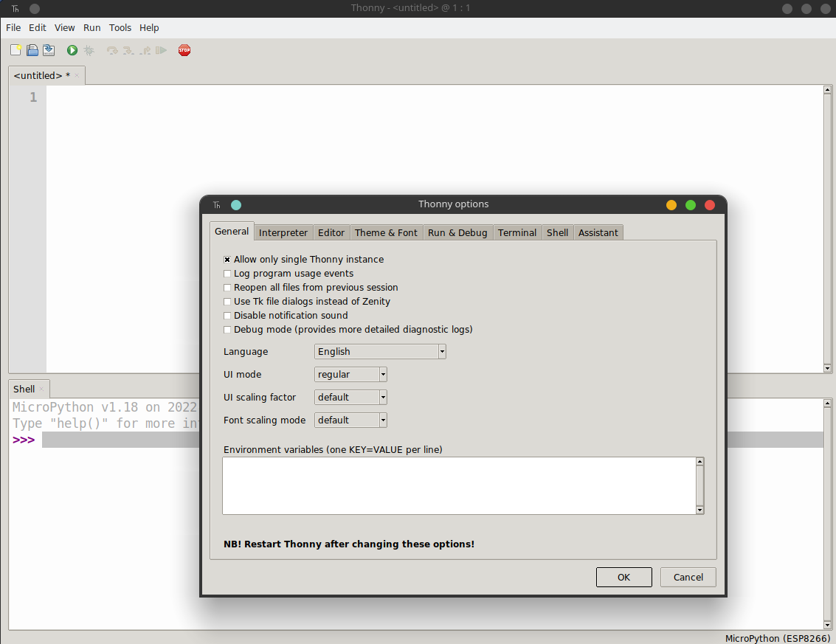
Task: Click the Shell panel scrollbar down arrow
Action: pyautogui.click(x=827, y=626)
